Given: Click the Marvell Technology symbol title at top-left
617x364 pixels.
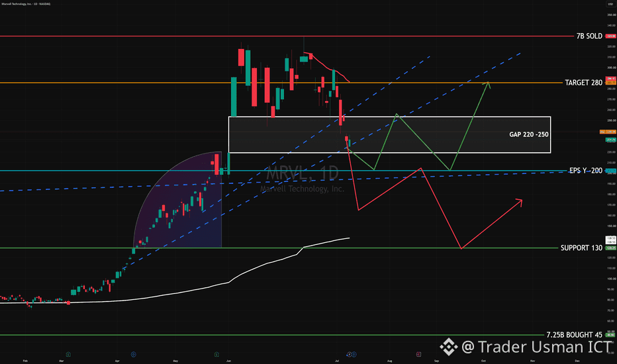Looking at the screenshot, I should click(x=26, y=4).
